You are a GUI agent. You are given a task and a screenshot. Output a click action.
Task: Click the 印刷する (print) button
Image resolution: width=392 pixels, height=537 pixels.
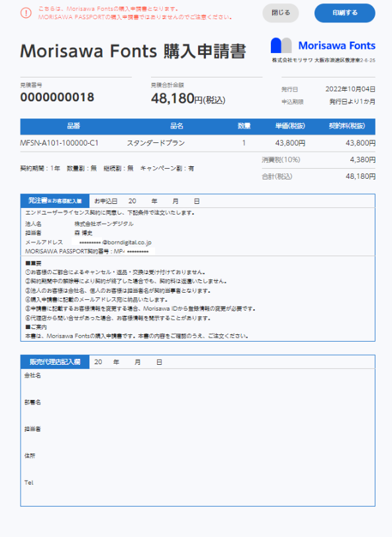(345, 13)
